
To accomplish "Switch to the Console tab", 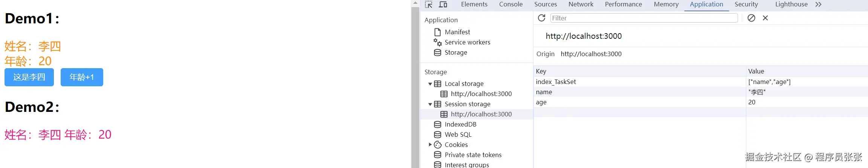I will [511, 5].
